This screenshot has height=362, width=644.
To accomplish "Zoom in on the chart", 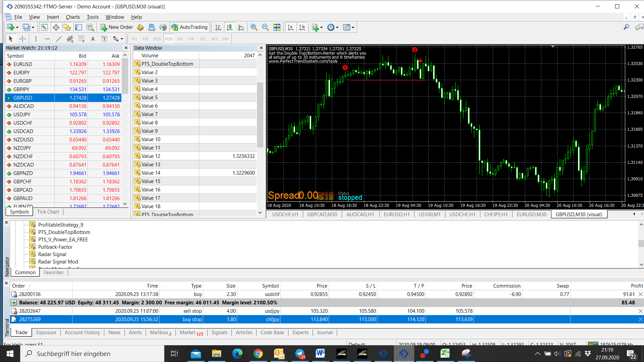I will pyautogui.click(x=254, y=27).
